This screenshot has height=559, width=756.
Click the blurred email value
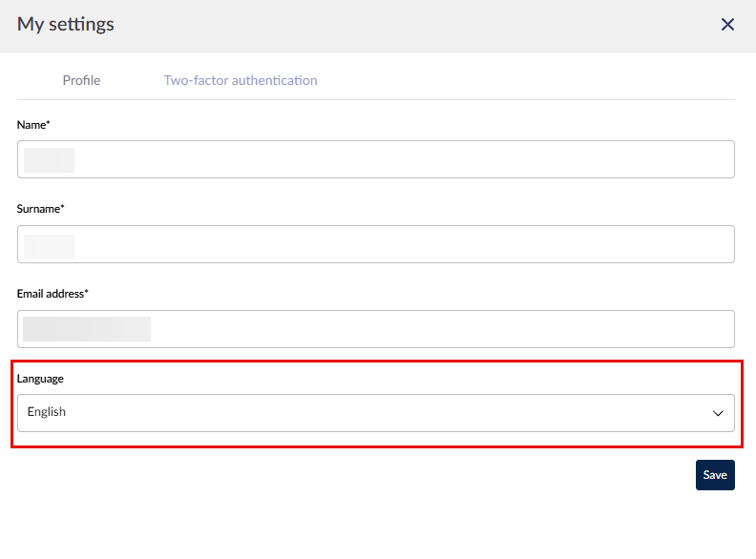pyautogui.click(x=87, y=329)
